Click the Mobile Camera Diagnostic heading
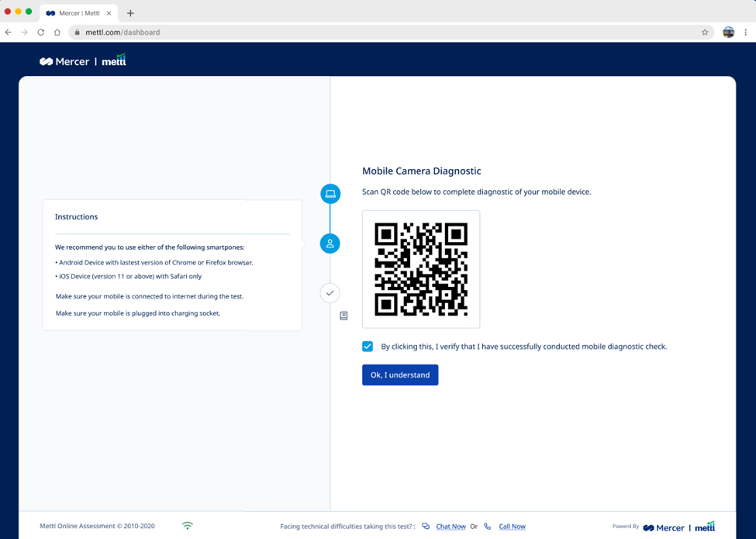Image resolution: width=756 pixels, height=539 pixels. 421,171
